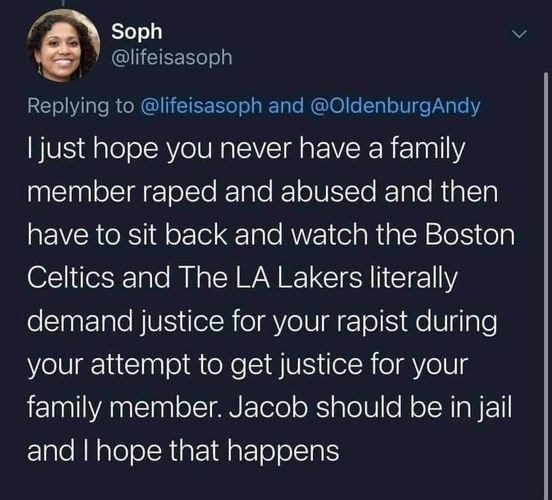Click the phrase 'demand justice' in tweet
This screenshot has height=500, width=552.
[x=126, y=322]
